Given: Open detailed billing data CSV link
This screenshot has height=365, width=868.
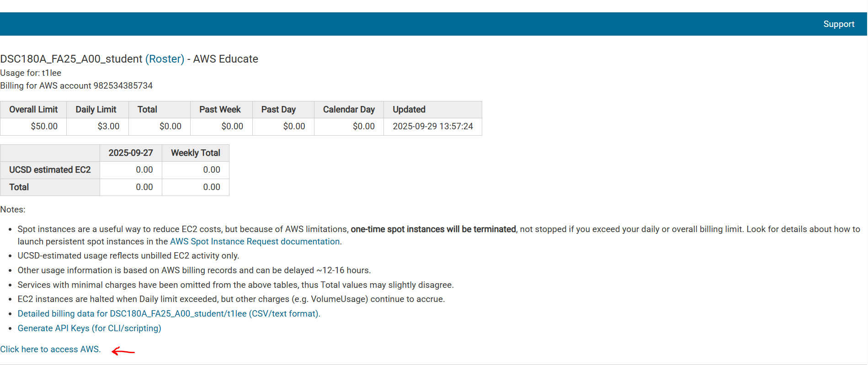Looking at the screenshot, I should click(x=169, y=314).
